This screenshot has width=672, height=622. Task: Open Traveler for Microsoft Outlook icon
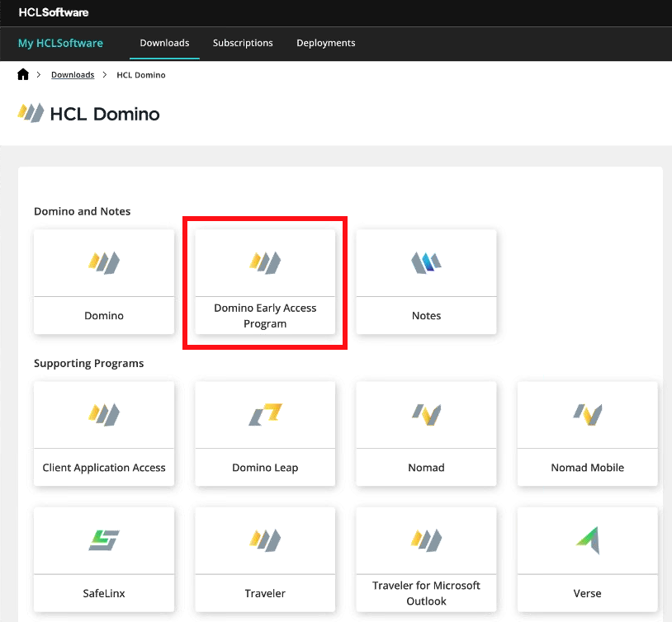[x=427, y=540]
